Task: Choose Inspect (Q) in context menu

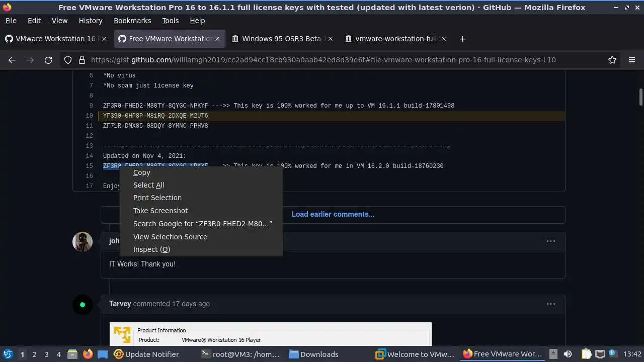Action: [x=201, y=249]
